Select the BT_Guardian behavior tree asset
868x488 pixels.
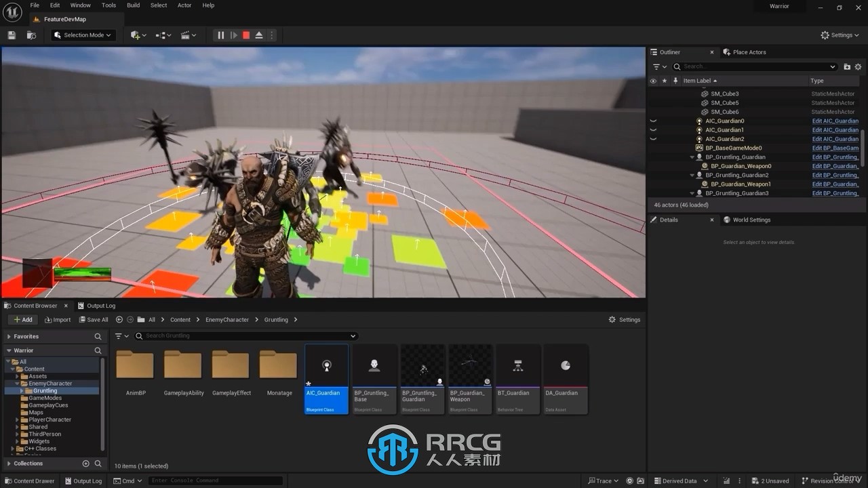[518, 379]
